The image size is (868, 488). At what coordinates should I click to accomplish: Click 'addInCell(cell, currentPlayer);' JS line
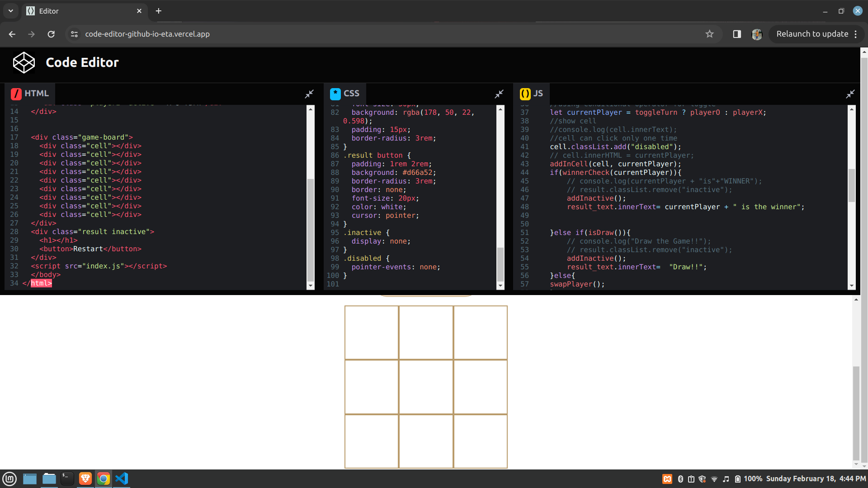click(615, 164)
